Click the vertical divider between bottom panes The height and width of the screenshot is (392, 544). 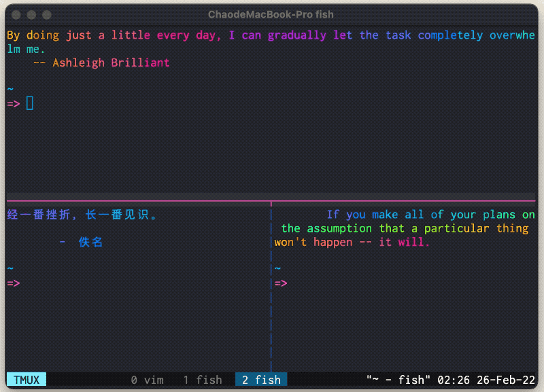[271, 313]
